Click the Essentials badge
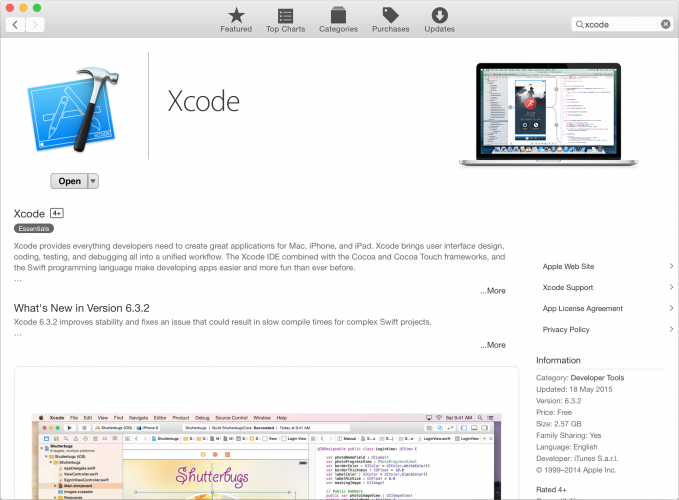The height and width of the screenshot is (500, 679). point(34,228)
